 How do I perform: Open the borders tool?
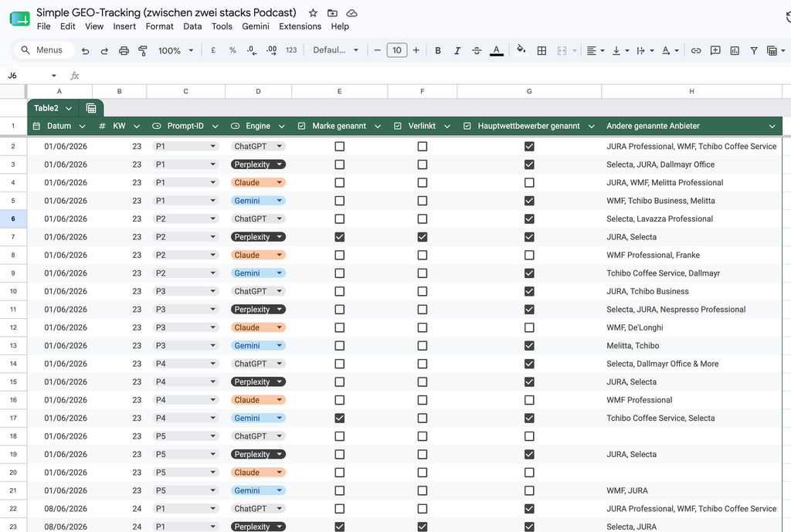pyautogui.click(x=541, y=50)
